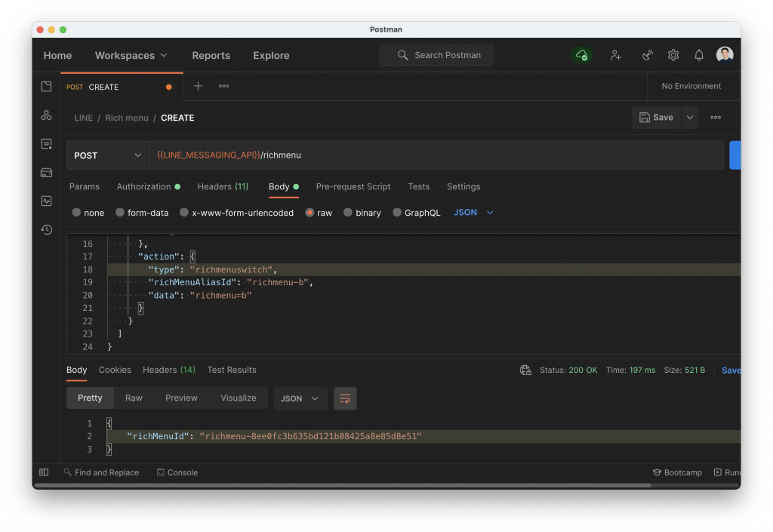The height and width of the screenshot is (532, 773).
Task: Open Bootcamp from status bar
Action: pyautogui.click(x=677, y=472)
